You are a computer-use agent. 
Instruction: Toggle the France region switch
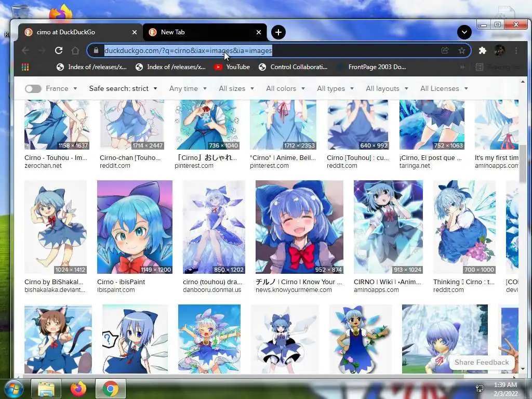point(33,88)
